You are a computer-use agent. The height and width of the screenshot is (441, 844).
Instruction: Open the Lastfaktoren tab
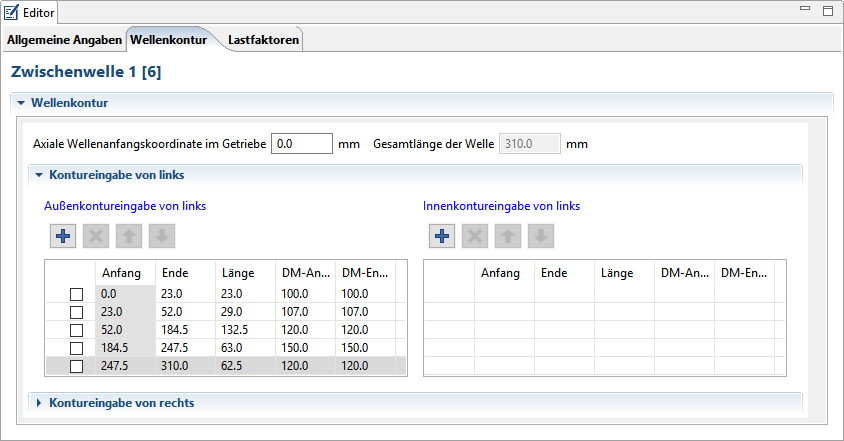click(x=263, y=40)
